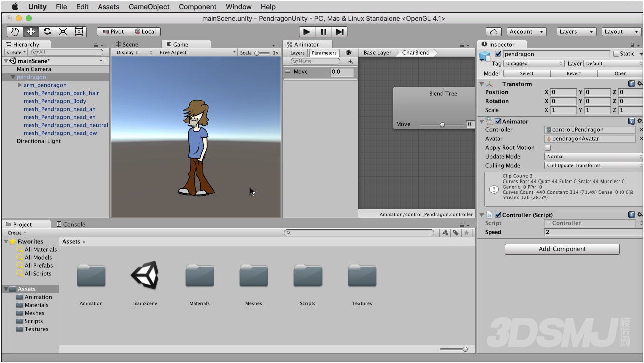Open the Assets menu

coord(108,7)
